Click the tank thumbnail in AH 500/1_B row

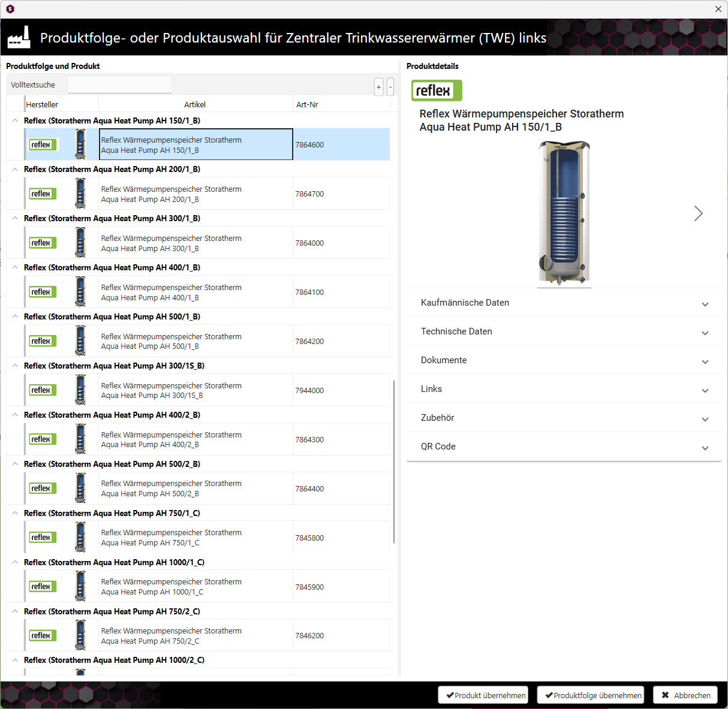pyautogui.click(x=80, y=341)
